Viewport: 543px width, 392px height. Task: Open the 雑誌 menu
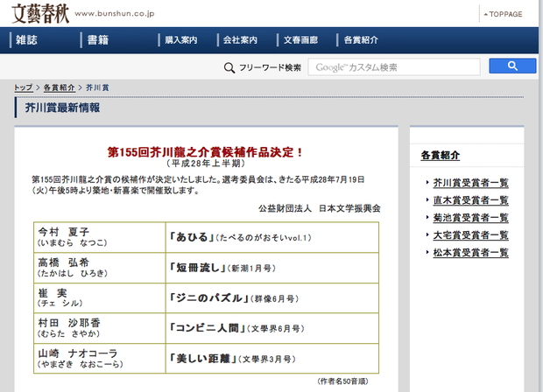coord(26,40)
